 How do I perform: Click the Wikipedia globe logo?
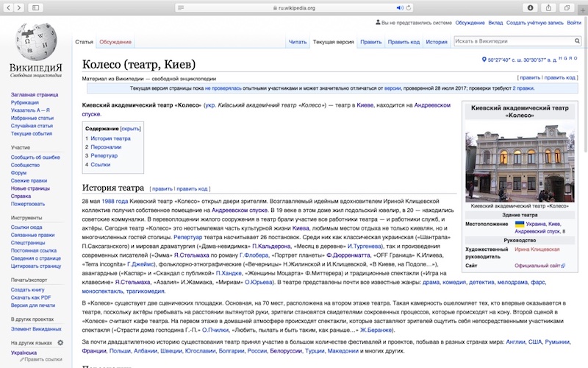click(36, 41)
